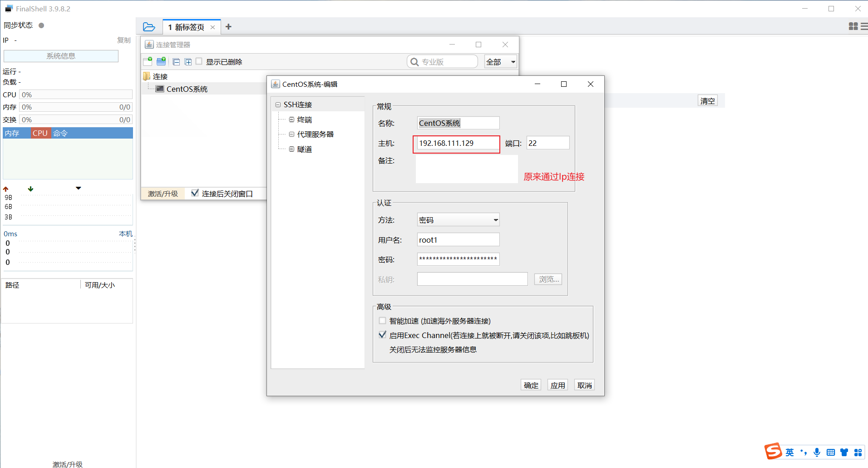This screenshot has width=868, height=468.
Task: Select the CentOS系统 connection entry
Action: point(187,89)
